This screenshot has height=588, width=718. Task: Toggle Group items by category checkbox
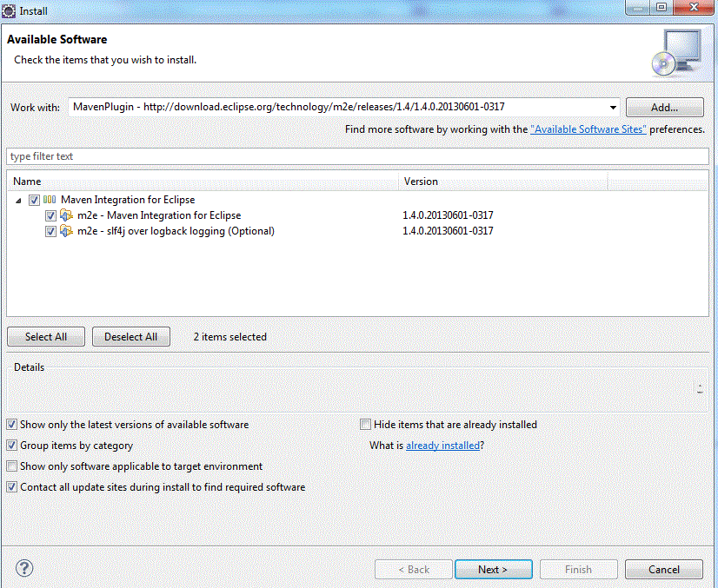[x=12, y=446]
